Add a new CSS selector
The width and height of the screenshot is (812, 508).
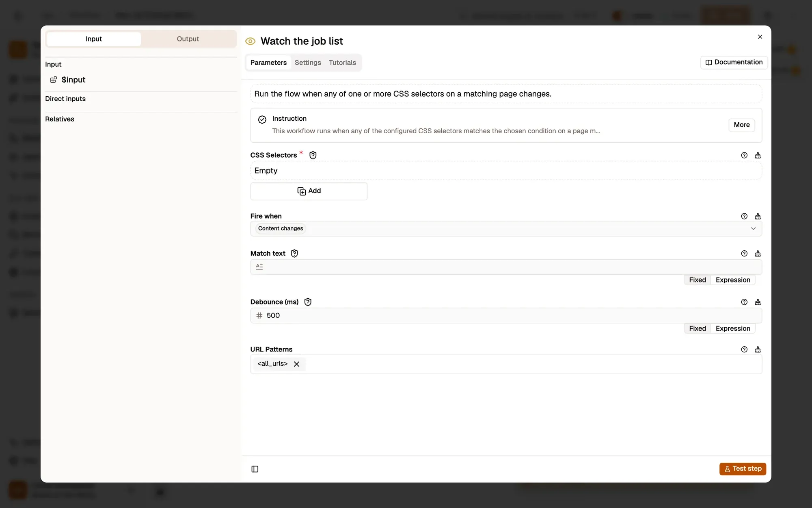click(x=309, y=191)
